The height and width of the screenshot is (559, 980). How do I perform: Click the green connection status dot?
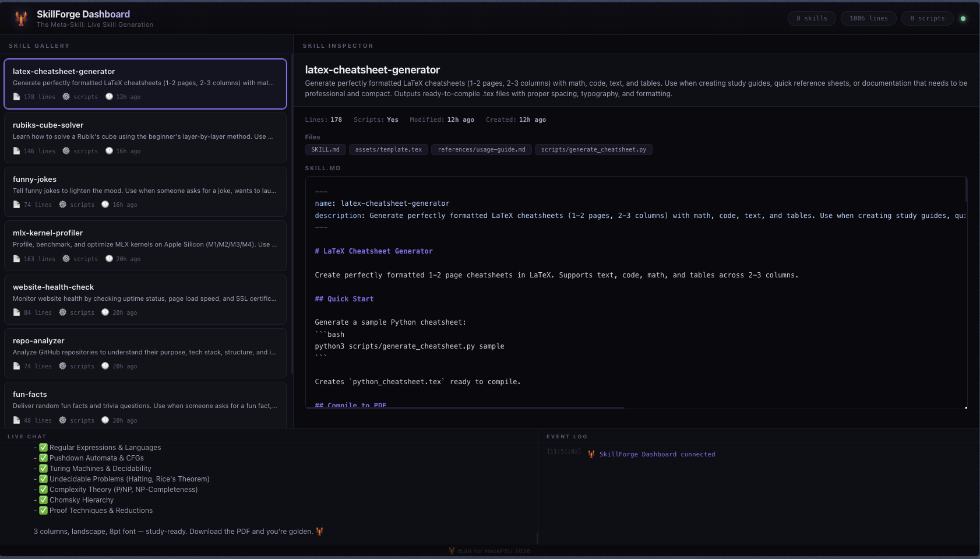tap(963, 19)
